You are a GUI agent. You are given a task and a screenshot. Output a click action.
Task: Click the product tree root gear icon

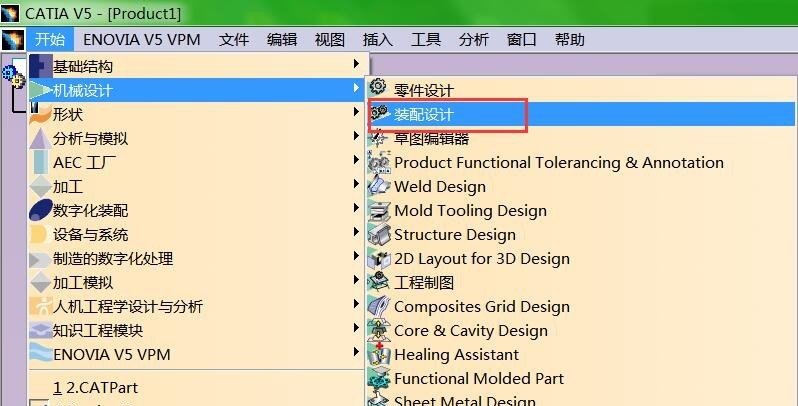[x=13, y=75]
